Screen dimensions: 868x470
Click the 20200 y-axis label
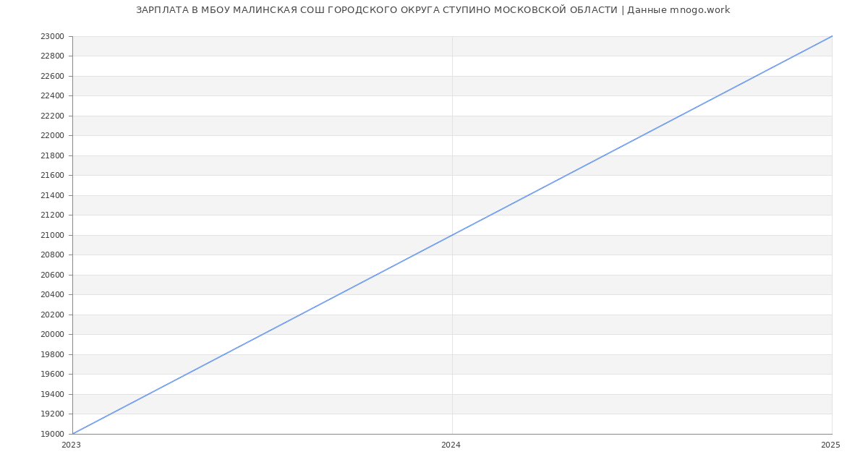tap(52, 315)
